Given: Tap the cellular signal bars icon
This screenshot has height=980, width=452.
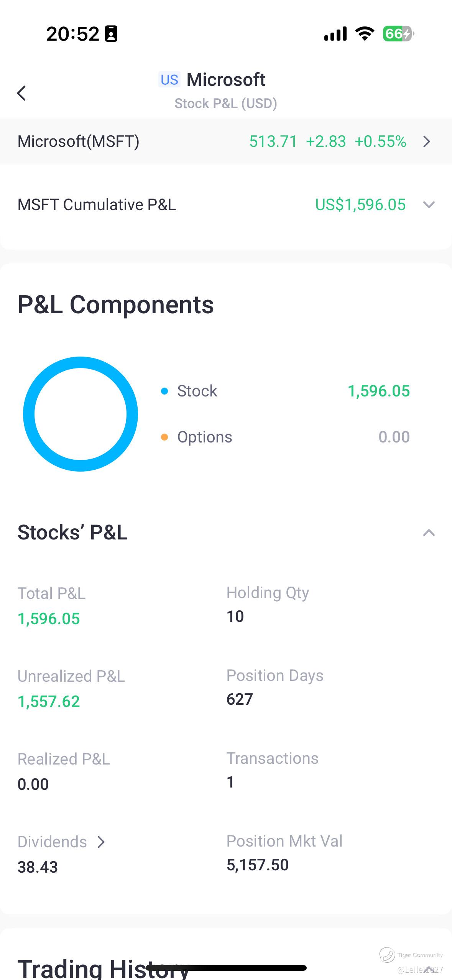Looking at the screenshot, I should click(x=335, y=34).
